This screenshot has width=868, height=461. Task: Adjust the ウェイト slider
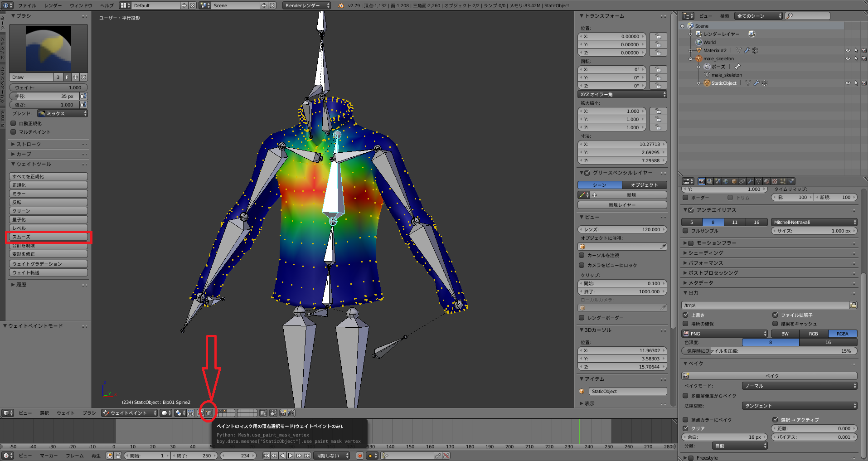48,87
